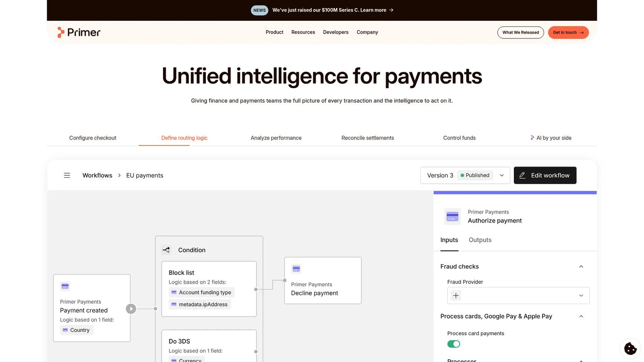Image resolution: width=644 pixels, height=362 pixels.
Task: Open the Version 3 Published dropdown
Action: pyautogui.click(x=465, y=175)
